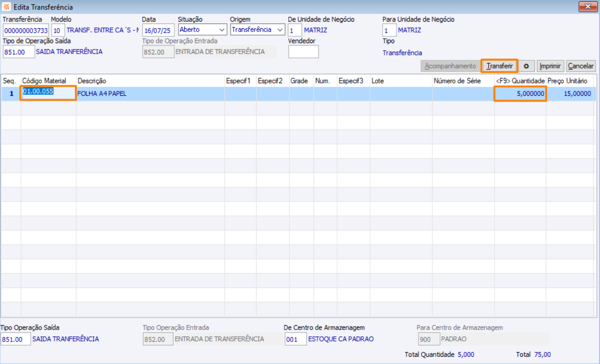Screen dimensions: 600x364
Task: Click the blue Transferência text under Tipo
Action: pos(402,53)
